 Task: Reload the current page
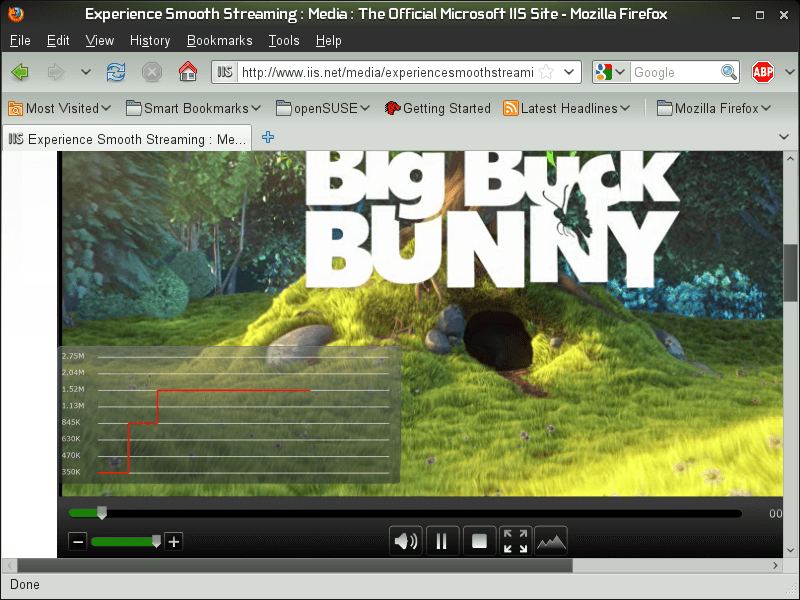point(116,72)
